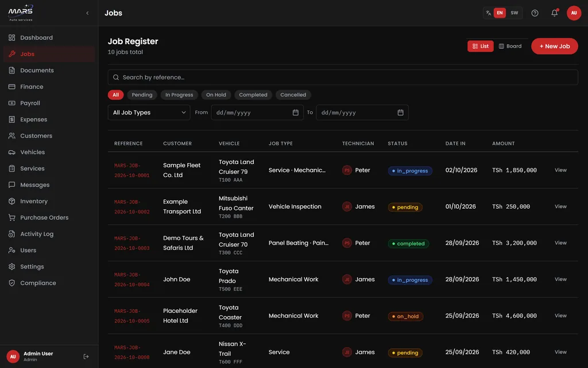
Task: Open the To date calendar picker
Action: click(400, 113)
